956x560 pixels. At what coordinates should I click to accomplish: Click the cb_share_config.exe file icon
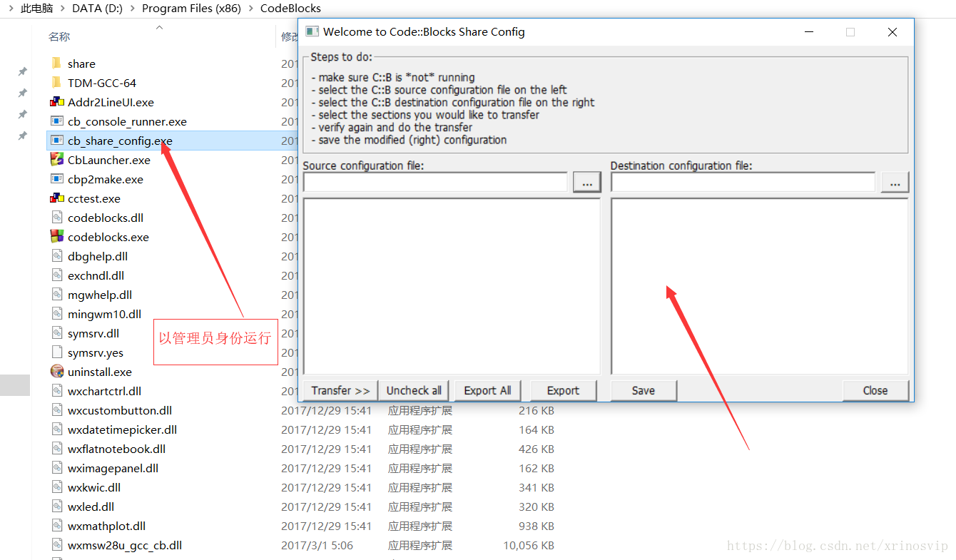(57, 141)
